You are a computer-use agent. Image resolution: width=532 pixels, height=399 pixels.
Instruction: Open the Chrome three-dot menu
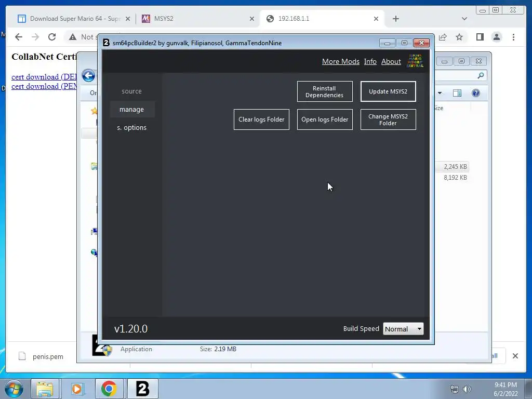click(x=514, y=37)
